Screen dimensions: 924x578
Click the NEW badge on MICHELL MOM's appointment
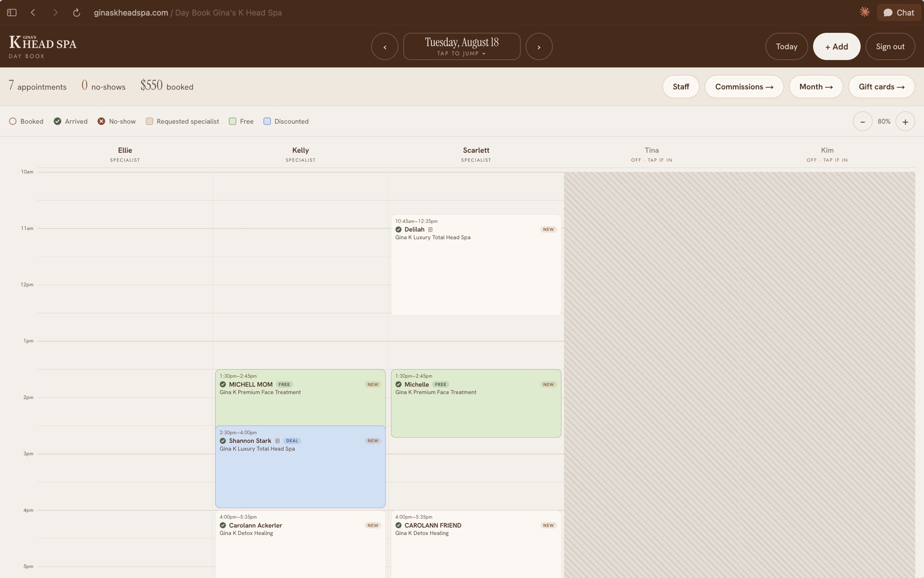[x=373, y=384]
